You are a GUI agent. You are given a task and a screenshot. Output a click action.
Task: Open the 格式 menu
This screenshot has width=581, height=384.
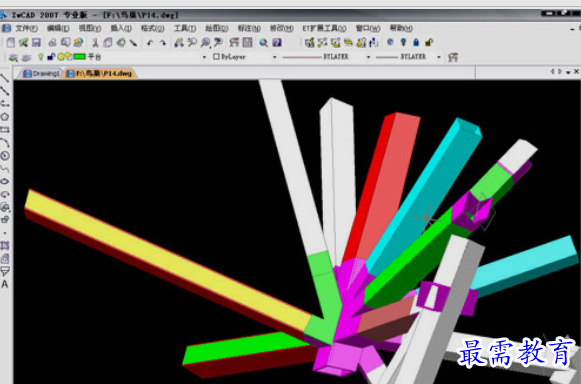click(x=152, y=28)
